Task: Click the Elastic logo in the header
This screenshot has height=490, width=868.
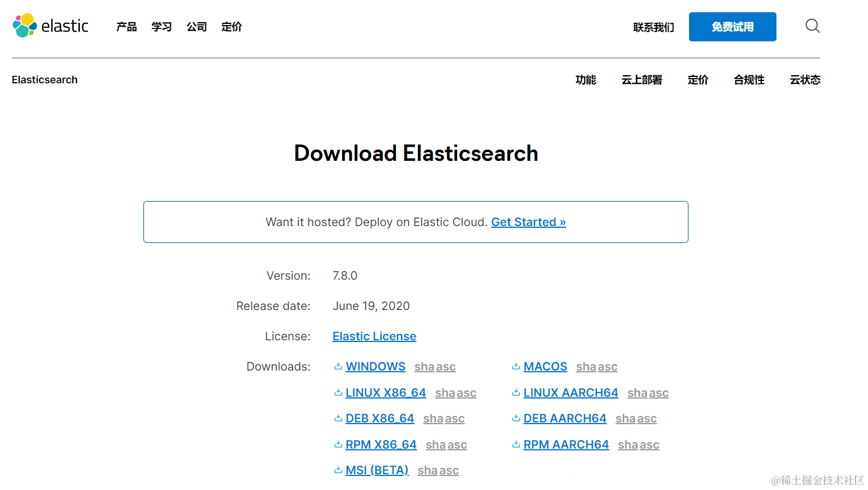Action: pos(51,26)
